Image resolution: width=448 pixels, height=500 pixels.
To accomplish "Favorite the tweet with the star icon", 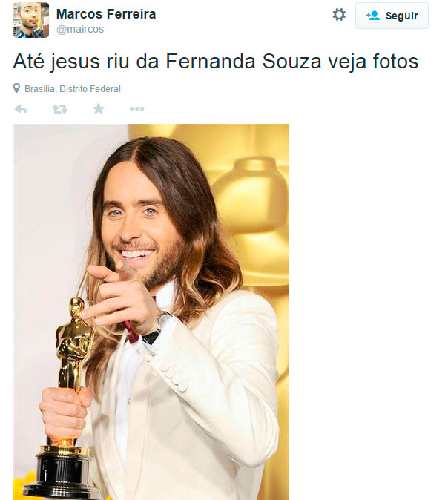I will point(99,109).
